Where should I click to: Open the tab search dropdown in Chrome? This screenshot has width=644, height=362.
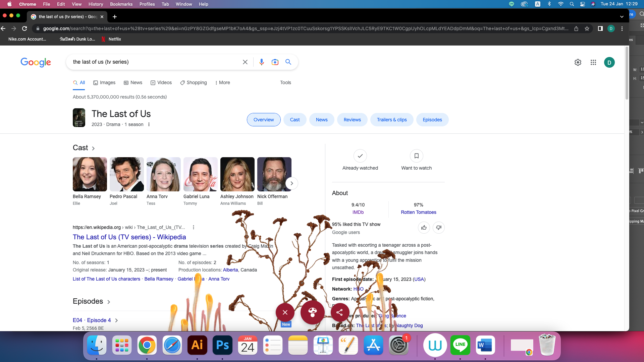point(622,17)
